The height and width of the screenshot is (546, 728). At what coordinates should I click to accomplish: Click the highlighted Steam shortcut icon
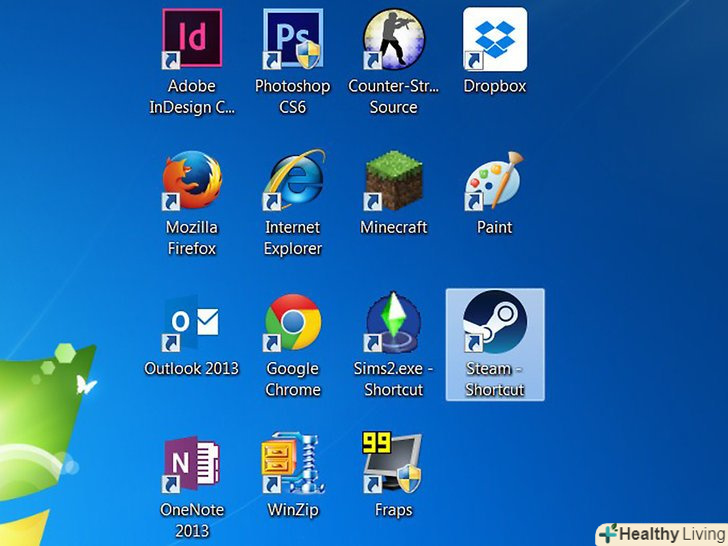(495, 321)
